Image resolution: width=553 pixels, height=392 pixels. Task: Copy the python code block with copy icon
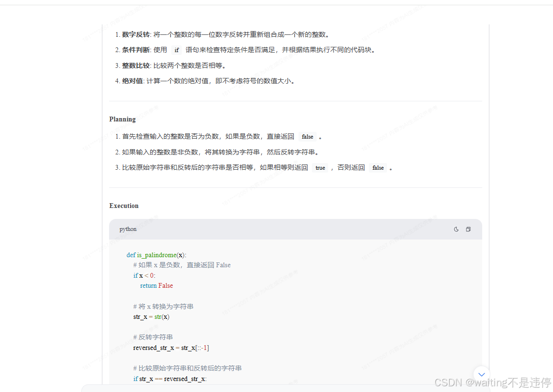pos(468,229)
